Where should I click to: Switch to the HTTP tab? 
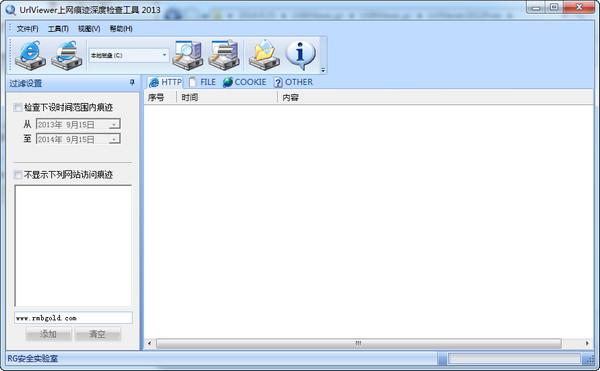click(165, 82)
